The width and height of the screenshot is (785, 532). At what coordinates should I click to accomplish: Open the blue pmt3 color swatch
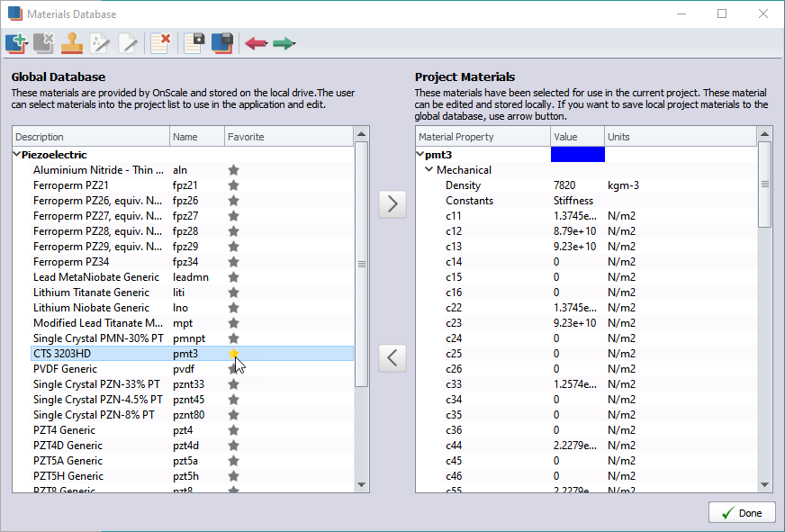(578, 154)
